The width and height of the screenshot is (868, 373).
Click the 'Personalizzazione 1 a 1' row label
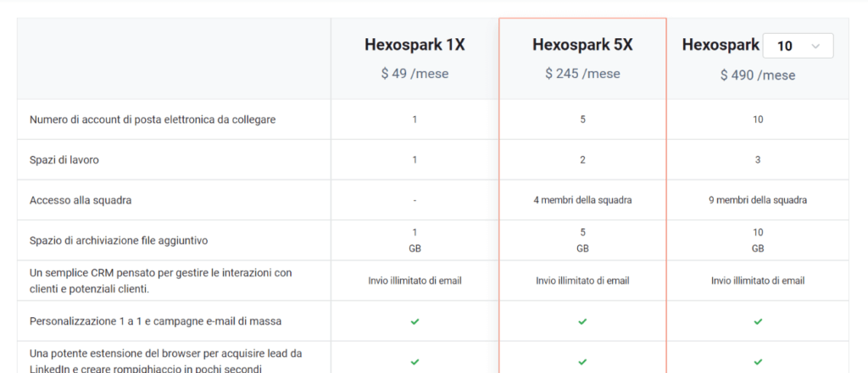[x=155, y=321]
